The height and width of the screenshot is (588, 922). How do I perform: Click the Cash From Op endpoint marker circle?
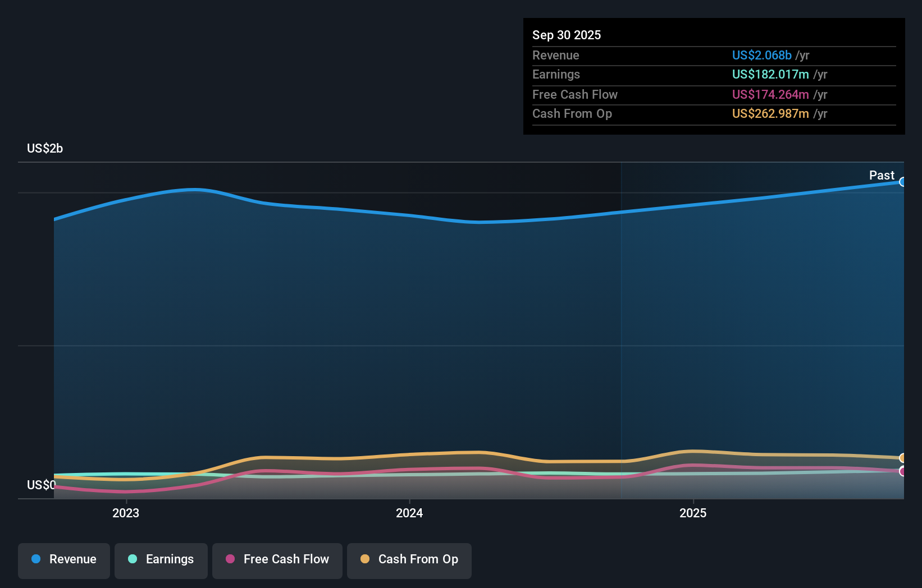[902, 458]
